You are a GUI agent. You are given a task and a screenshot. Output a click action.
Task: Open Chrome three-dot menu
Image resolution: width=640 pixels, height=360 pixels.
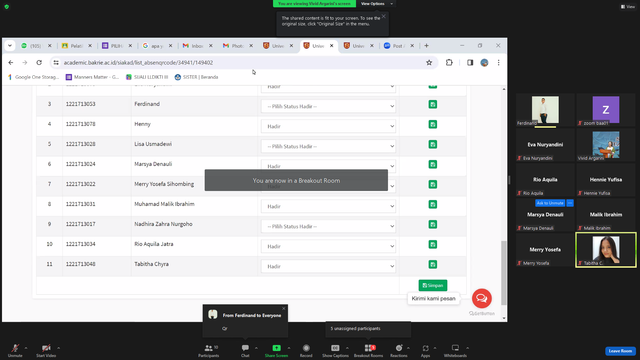point(498,62)
